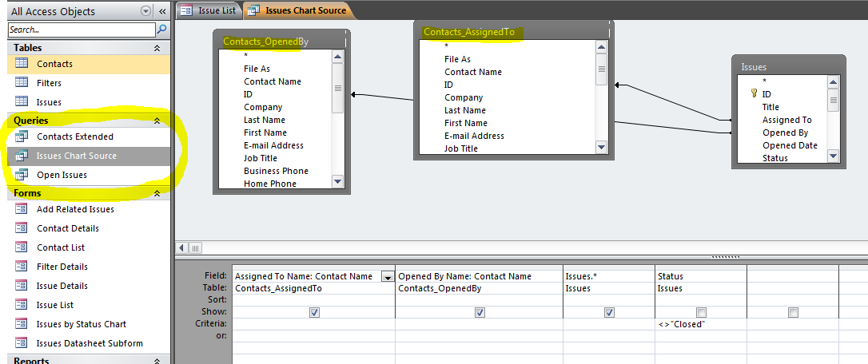Select the Issues Chart Source tab
The height and width of the screenshot is (364, 868).
pos(300,10)
